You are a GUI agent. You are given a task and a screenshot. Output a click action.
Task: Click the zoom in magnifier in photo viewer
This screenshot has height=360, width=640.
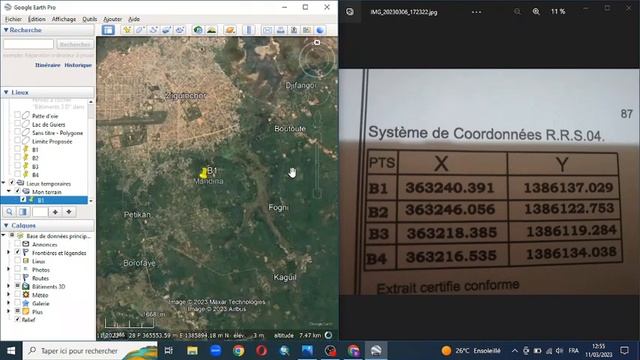536,12
